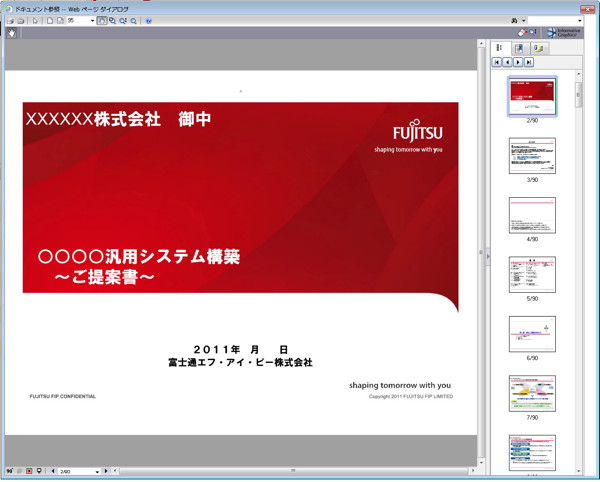Click the document vertical scrollbar up arrow
This screenshot has height=482, width=600.
pos(482,43)
